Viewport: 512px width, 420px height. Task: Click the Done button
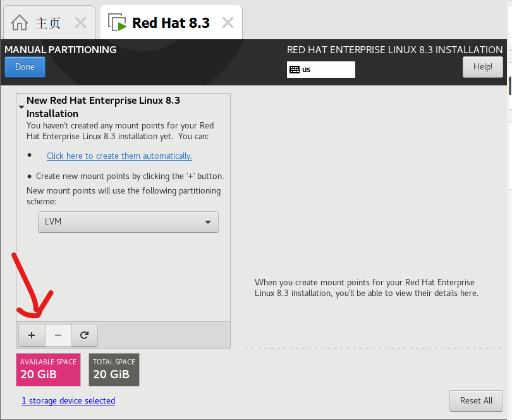[x=24, y=66]
